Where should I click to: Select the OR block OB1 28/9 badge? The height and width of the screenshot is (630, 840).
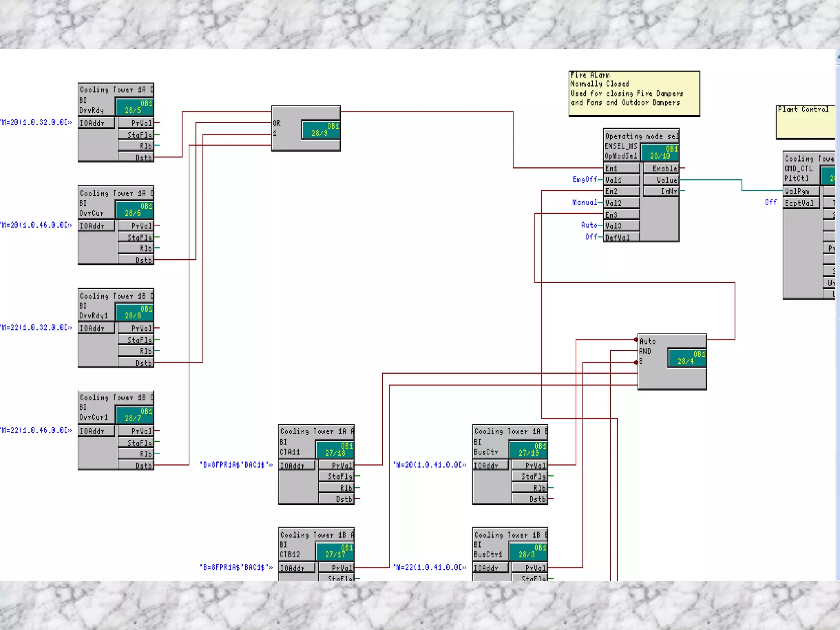pyautogui.click(x=321, y=130)
